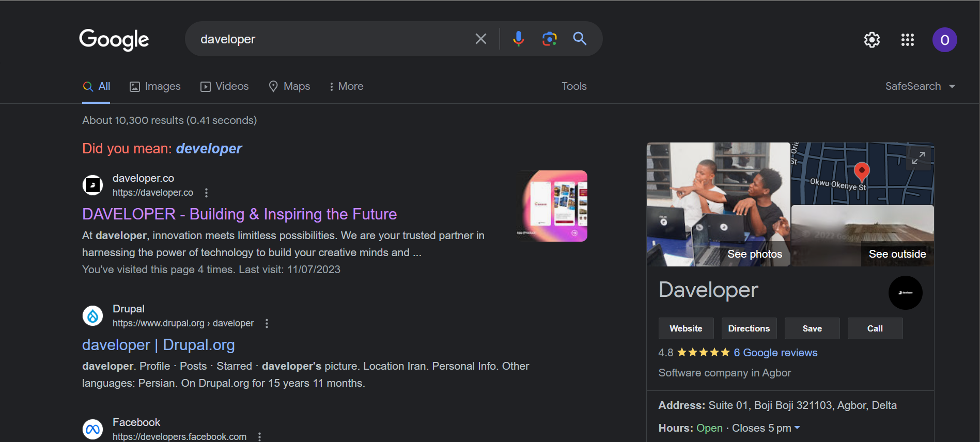Select the All tab
The image size is (980, 442).
97,86
